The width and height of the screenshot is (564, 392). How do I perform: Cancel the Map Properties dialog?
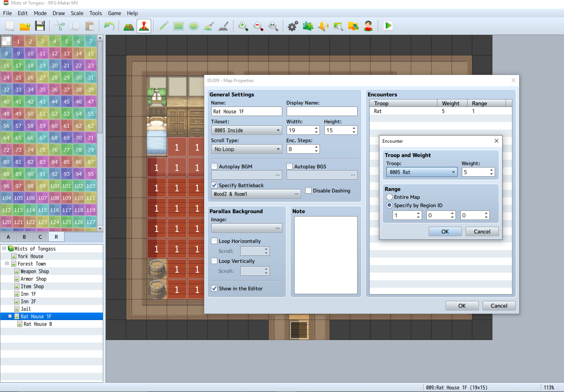[499, 306]
